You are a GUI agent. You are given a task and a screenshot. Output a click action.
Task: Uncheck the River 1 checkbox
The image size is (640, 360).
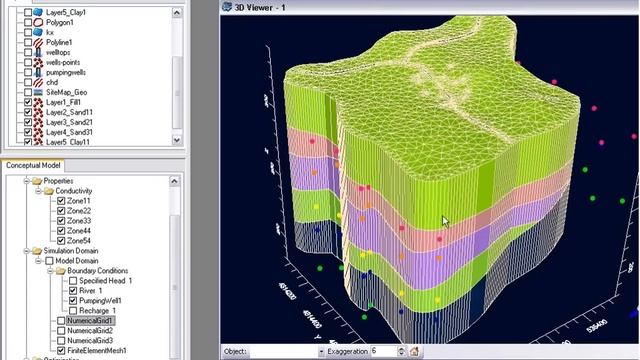point(73,291)
